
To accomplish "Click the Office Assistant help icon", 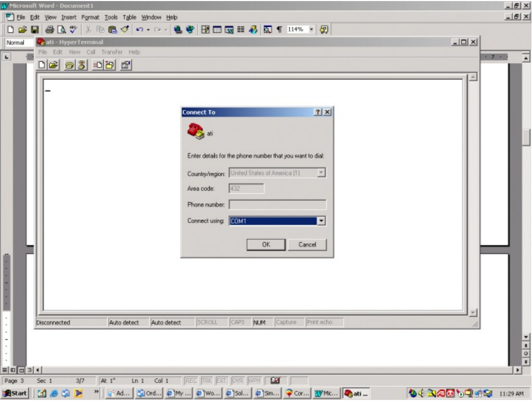I will pyautogui.click(x=324, y=30).
